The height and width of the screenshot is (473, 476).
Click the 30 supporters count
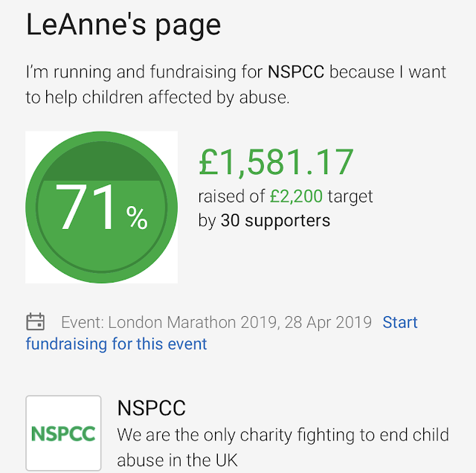[275, 220]
